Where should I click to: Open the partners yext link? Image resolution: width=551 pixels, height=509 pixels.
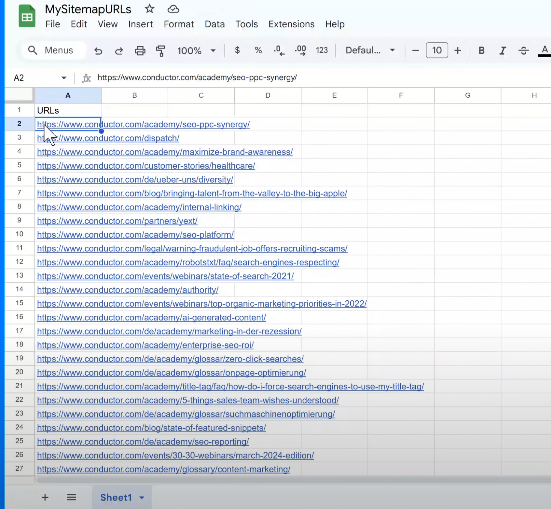tap(117, 221)
